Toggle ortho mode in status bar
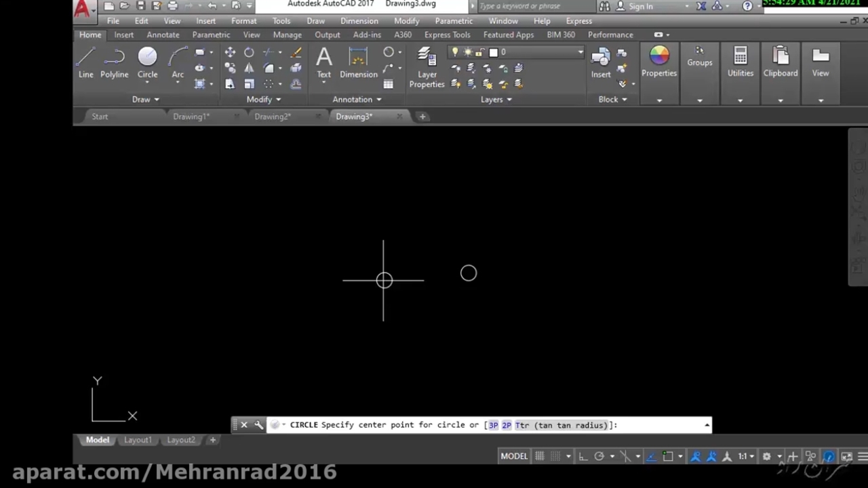868x488 pixels. click(x=583, y=456)
